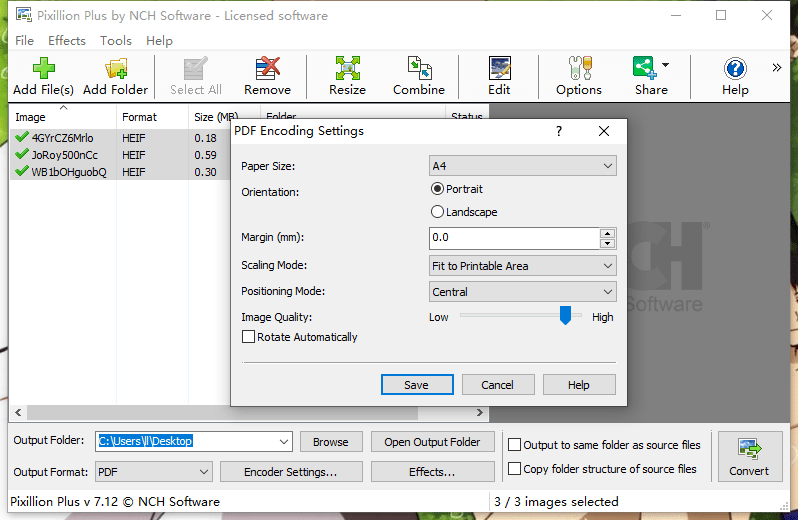
Task: Close the PDF Encoding Settings dialog
Action: (604, 131)
